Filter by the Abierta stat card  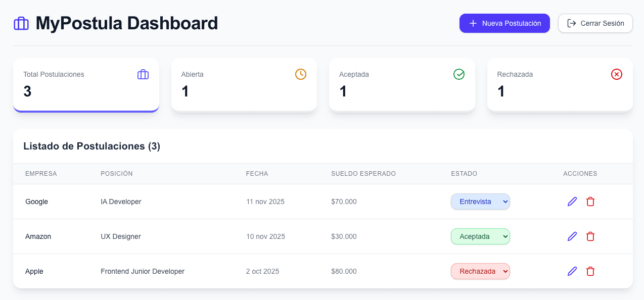244,85
